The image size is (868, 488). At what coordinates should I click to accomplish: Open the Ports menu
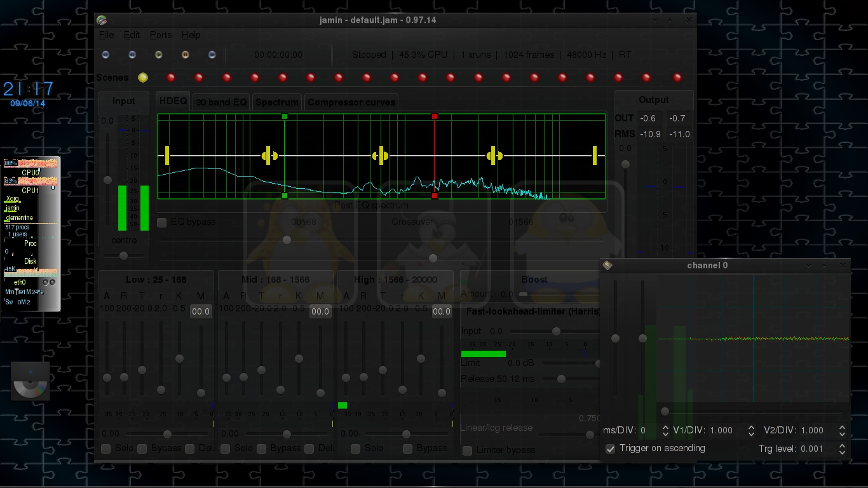click(x=161, y=35)
